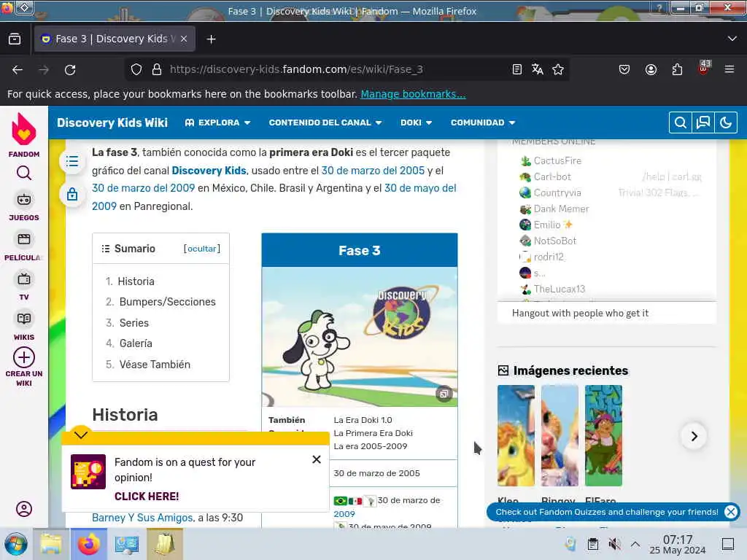This screenshot has height=560, width=747.
Task: Jump to Galería in the Sumario
Action: (136, 343)
